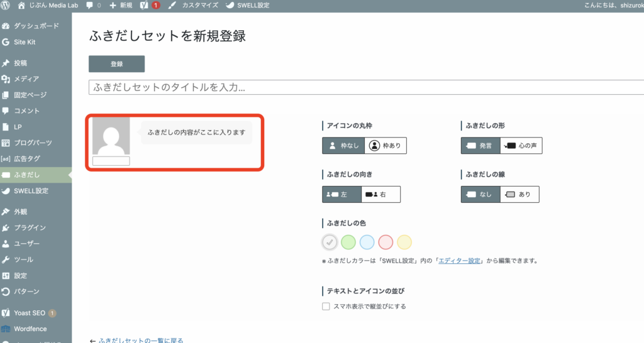Open the 新規 menu in admin bar
644x343 pixels.
[x=120, y=5]
